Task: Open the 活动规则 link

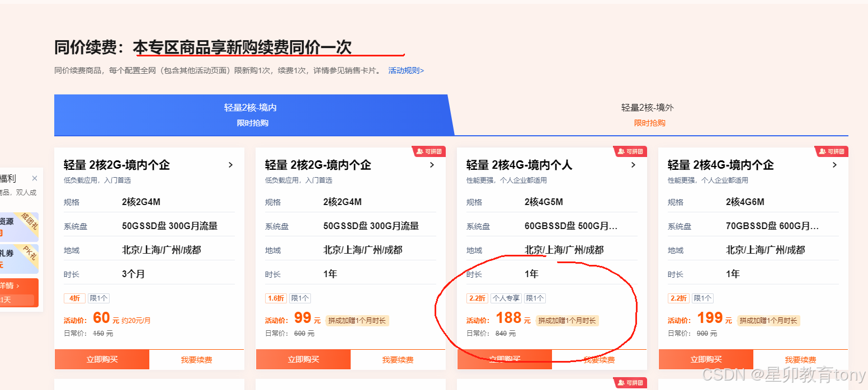Action: 406,70
